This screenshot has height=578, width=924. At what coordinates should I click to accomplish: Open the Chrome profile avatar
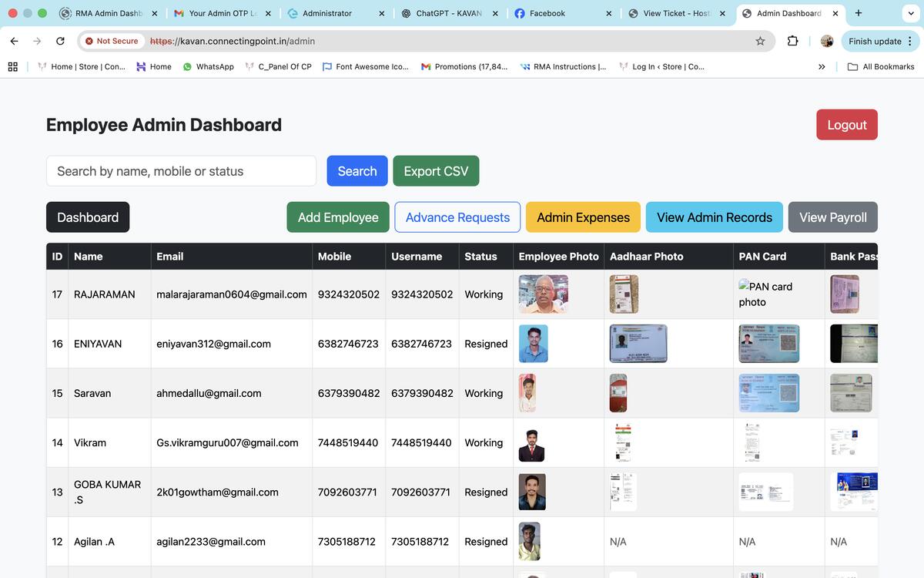pos(827,41)
